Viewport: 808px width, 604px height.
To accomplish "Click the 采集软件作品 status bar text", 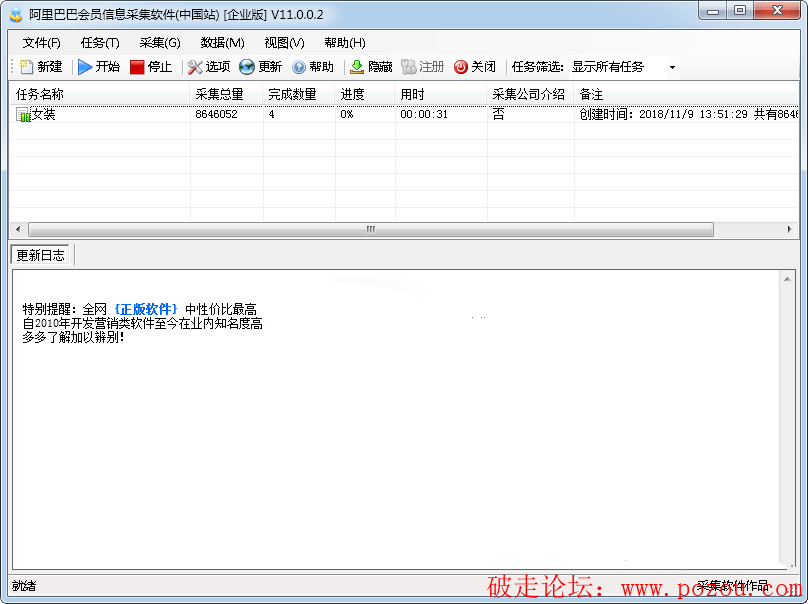I will pyautogui.click(x=733, y=586).
